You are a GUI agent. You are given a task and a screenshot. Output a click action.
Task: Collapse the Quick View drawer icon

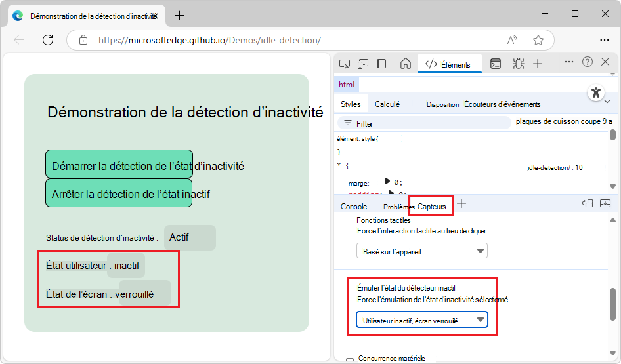tap(605, 203)
